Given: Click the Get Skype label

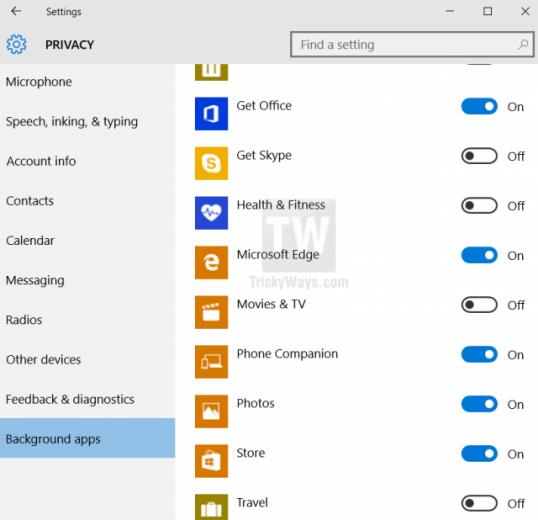Looking at the screenshot, I should point(264,156).
